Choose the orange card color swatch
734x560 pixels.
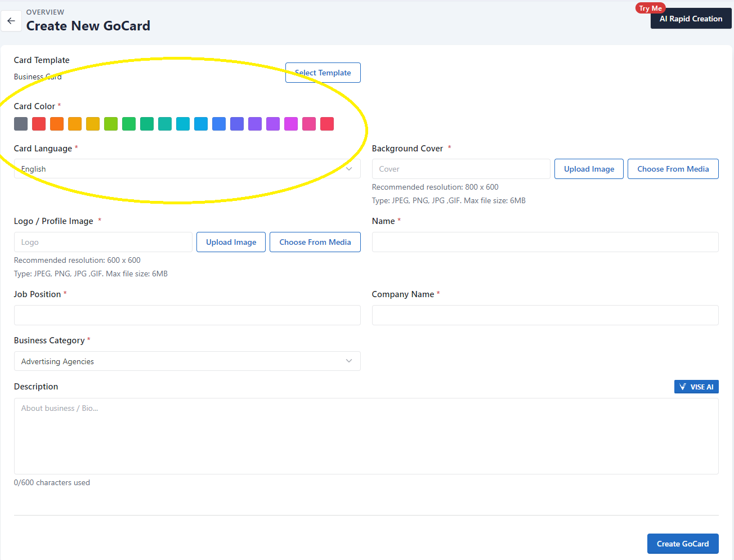pos(57,124)
